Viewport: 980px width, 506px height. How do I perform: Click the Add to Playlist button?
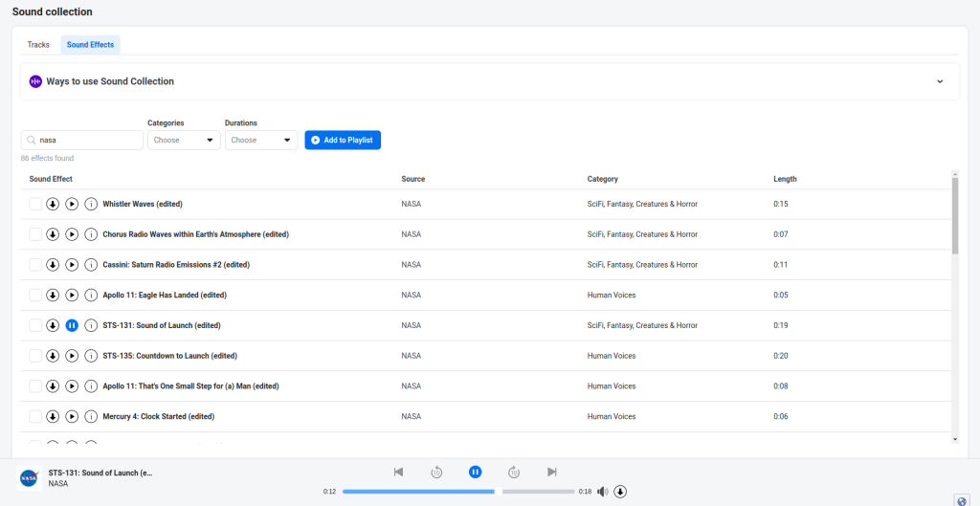(343, 140)
